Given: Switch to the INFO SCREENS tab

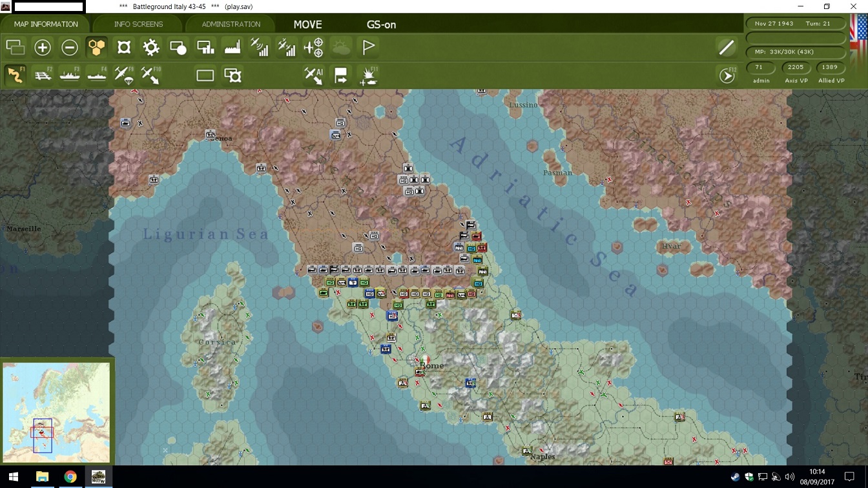Looking at the screenshot, I should [x=138, y=25].
